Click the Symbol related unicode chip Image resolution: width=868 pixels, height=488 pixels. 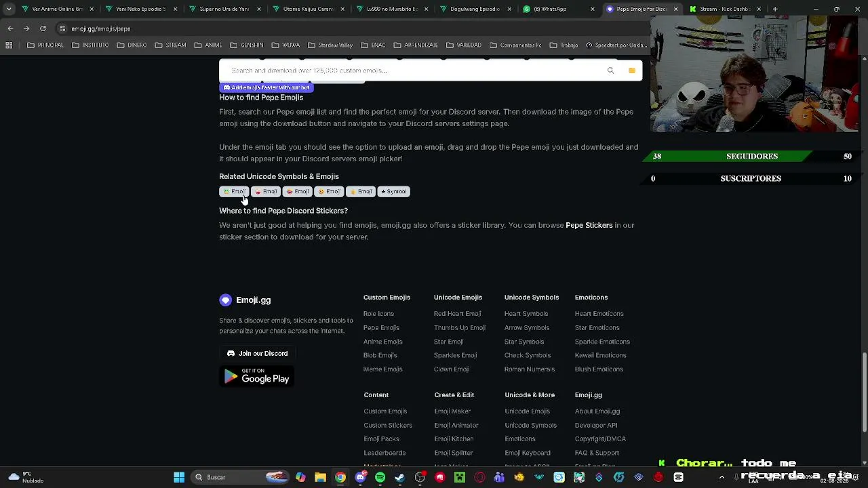tap(393, 192)
